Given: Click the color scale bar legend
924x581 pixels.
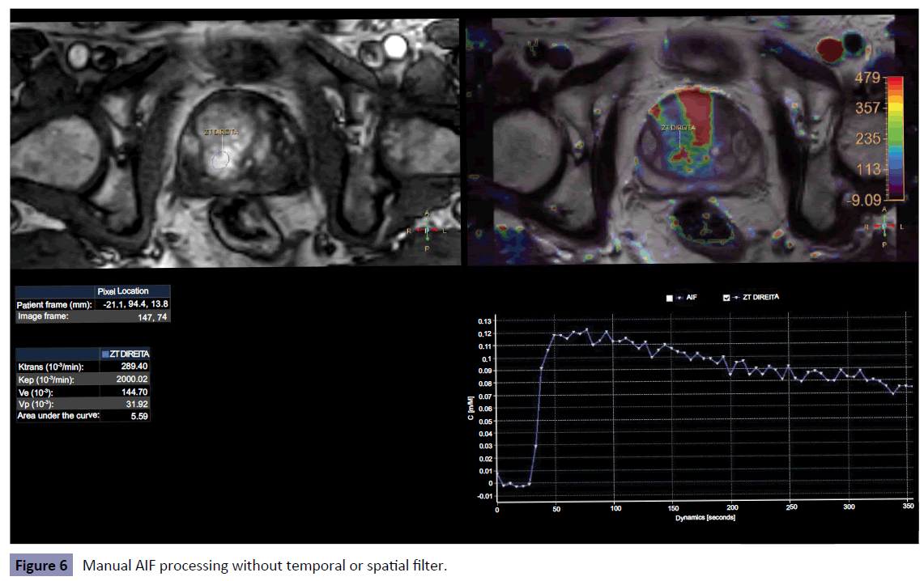Looking at the screenshot, I should click(x=895, y=138).
